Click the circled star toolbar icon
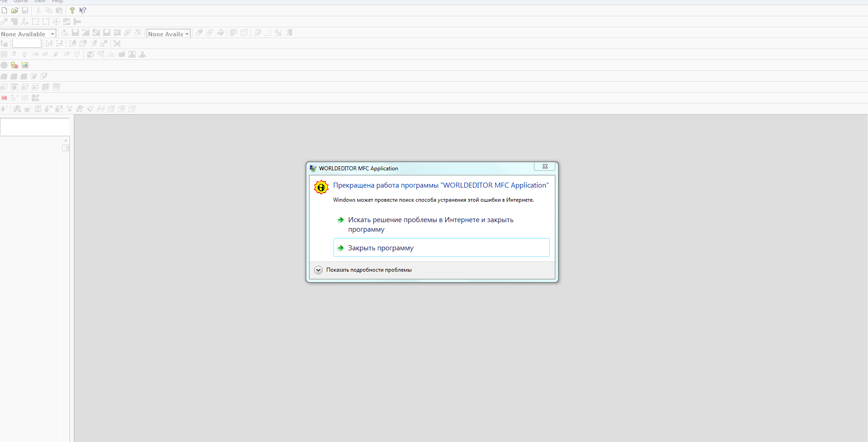 (x=56, y=21)
